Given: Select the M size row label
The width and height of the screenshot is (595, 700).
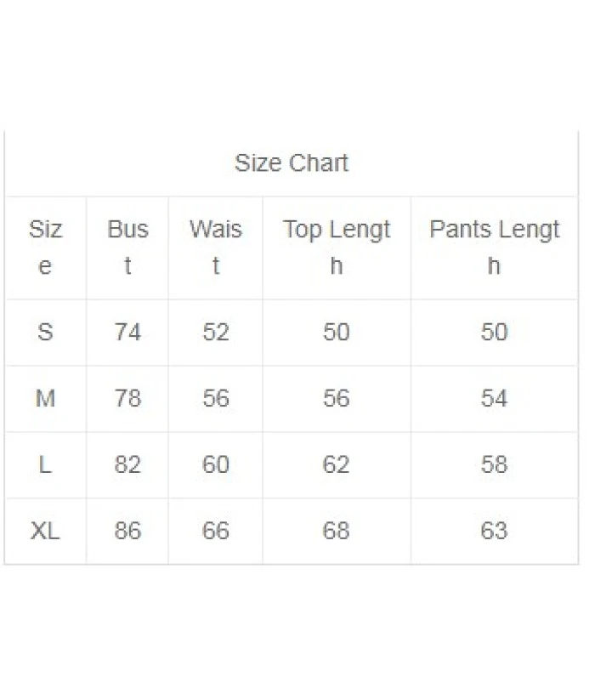Looking at the screenshot, I should (45, 398).
